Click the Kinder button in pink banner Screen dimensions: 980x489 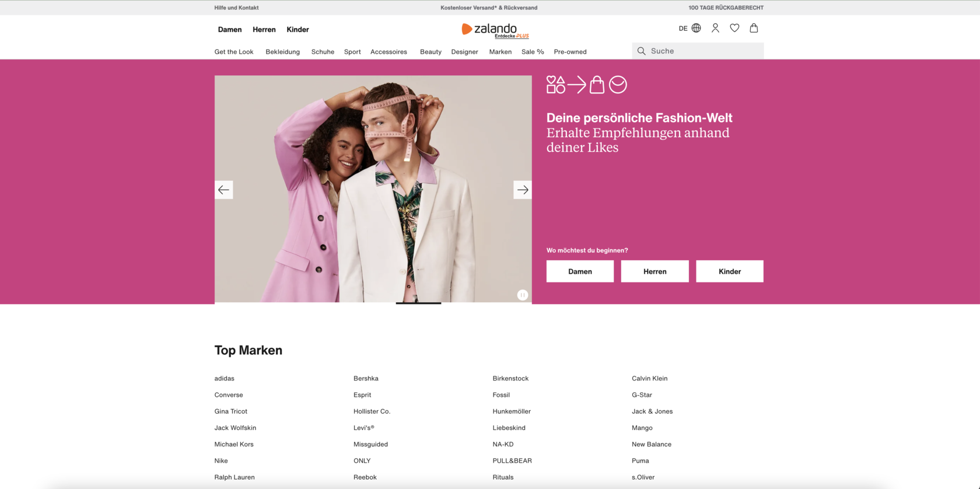(730, 271)
